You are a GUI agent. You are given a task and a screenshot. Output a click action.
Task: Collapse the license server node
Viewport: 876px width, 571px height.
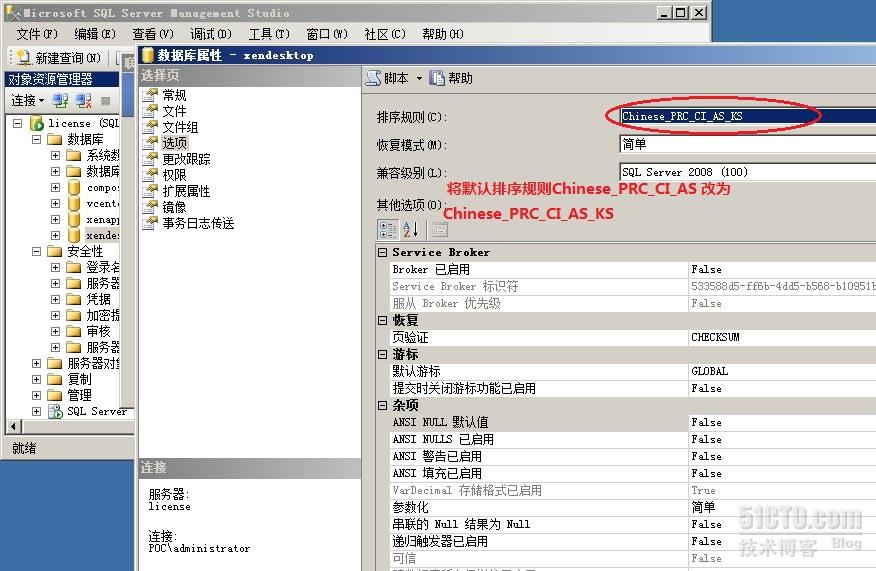pos(18,123)
